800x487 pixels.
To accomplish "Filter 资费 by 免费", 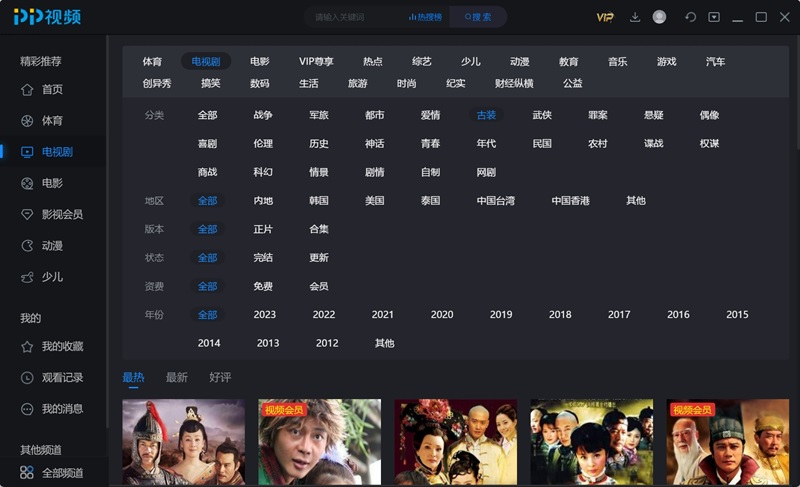I will [x=263, y=287].
